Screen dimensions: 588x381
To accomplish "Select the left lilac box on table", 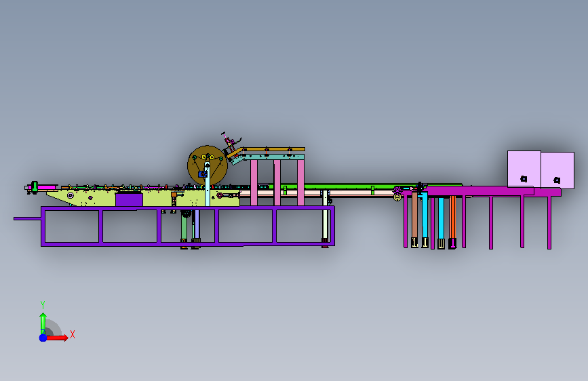I will tap(524, 169).
